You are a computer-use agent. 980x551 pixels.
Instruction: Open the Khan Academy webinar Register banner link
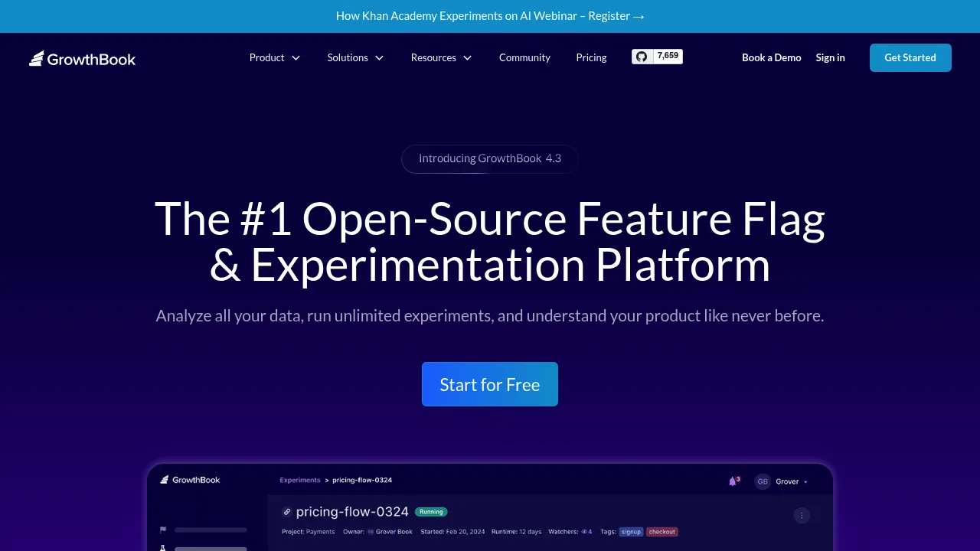pyautogui.click(x=490, y=16)
